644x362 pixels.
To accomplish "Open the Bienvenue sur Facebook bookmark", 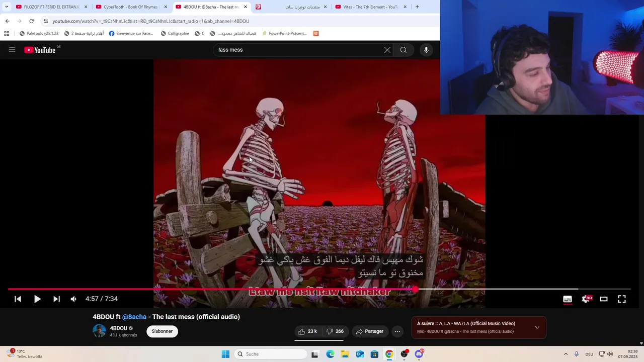I will click(x=131, y=34).
